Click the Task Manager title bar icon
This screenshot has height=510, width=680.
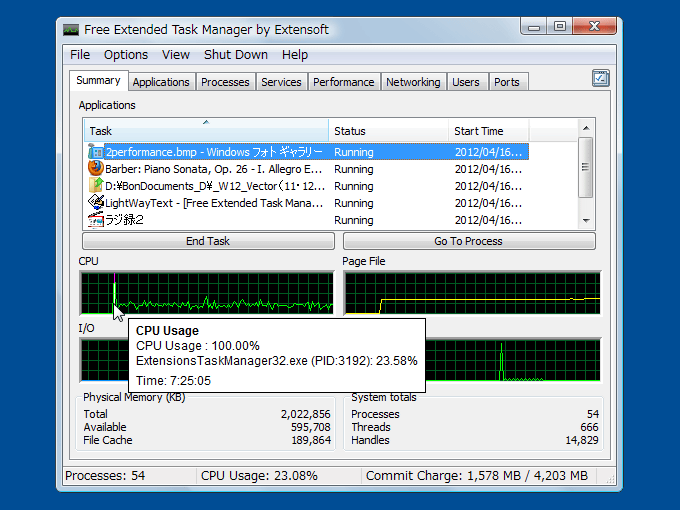[71, 29]
